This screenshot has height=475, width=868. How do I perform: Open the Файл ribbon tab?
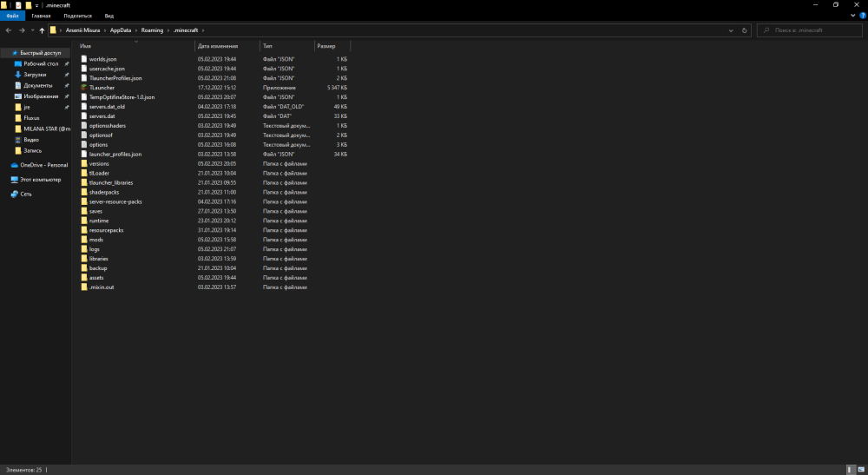(12, 16)
